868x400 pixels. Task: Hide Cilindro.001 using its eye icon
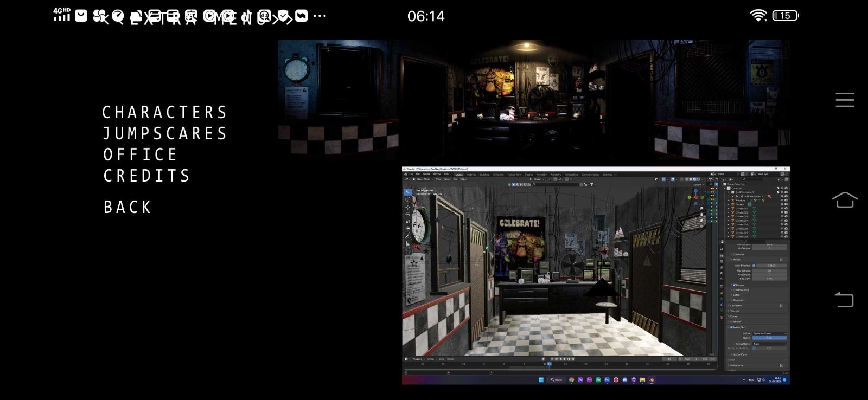click(x=782, y=208)
